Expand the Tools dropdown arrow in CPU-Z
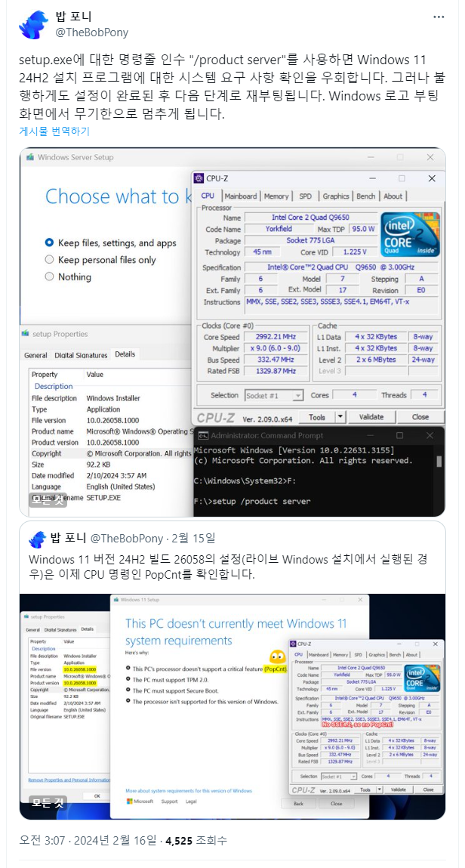 (340, 417)
